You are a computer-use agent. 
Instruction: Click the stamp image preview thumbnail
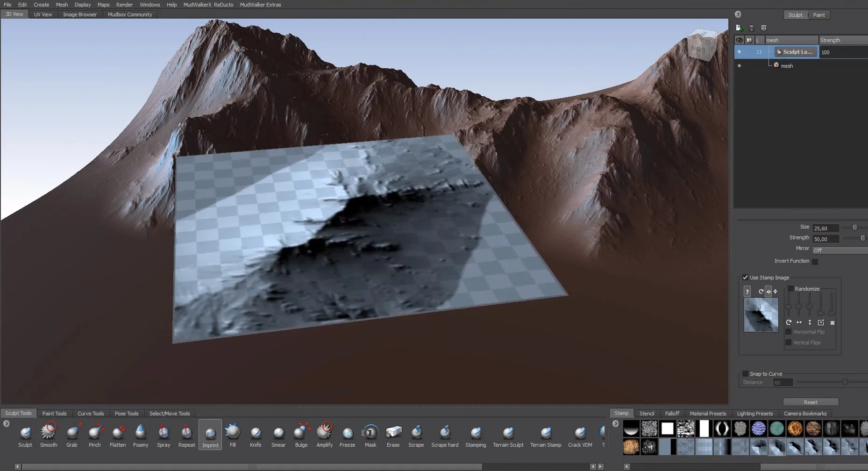coord(761,315)
